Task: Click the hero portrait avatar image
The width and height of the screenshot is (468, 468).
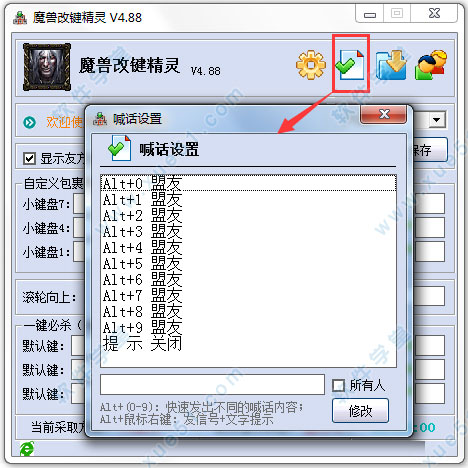Action: pos(47,67)
